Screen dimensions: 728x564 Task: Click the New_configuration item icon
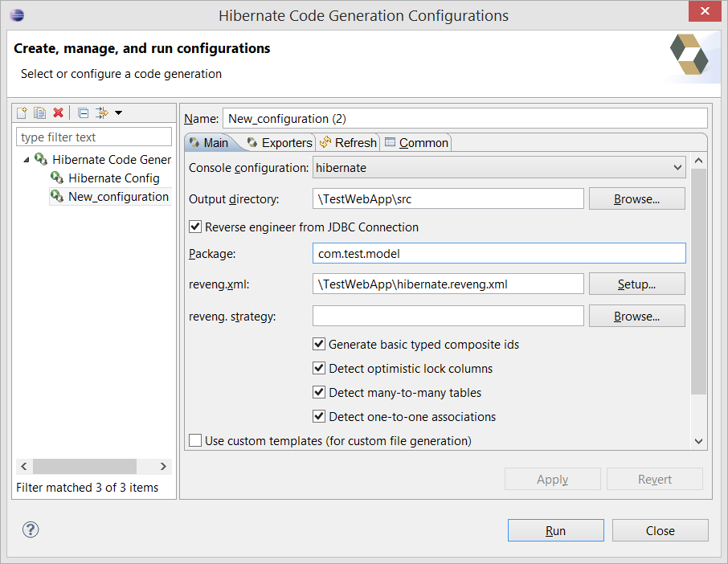click(57, 196)
